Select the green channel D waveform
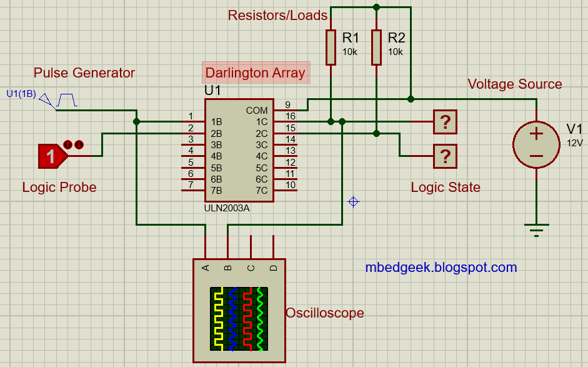 coord(260,319)
